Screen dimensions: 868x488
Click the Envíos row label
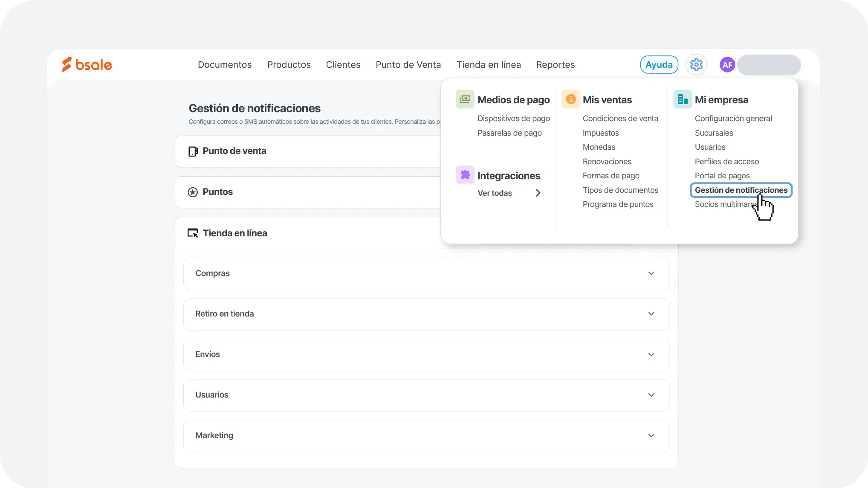tap(208, 354)
